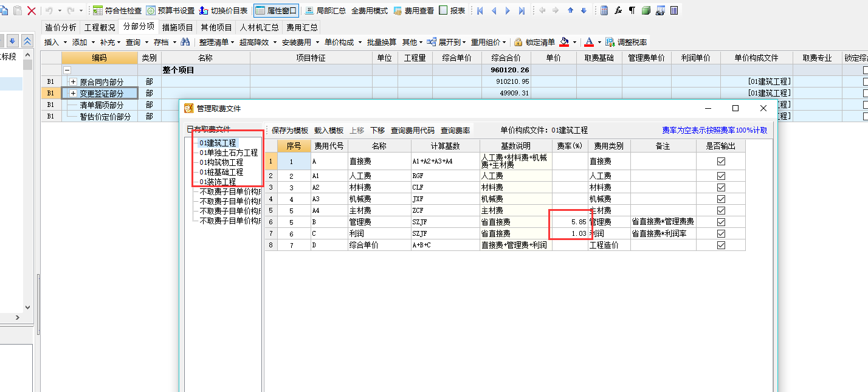Toggle 是否输出 checkbox for 管理费 row
Image resolution: width=868 pixels, height=392 pixels.
coord(721,222)
